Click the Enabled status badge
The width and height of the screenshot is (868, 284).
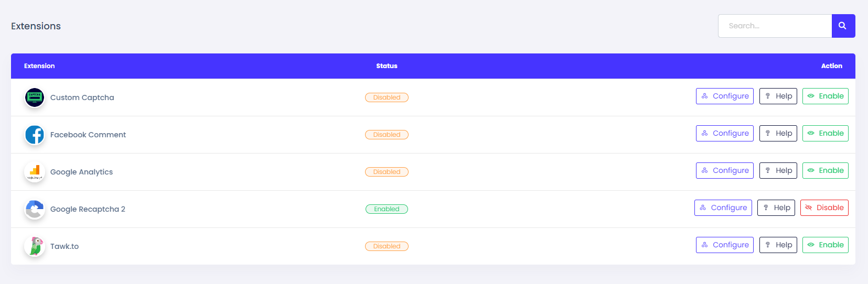coord(387,209)
